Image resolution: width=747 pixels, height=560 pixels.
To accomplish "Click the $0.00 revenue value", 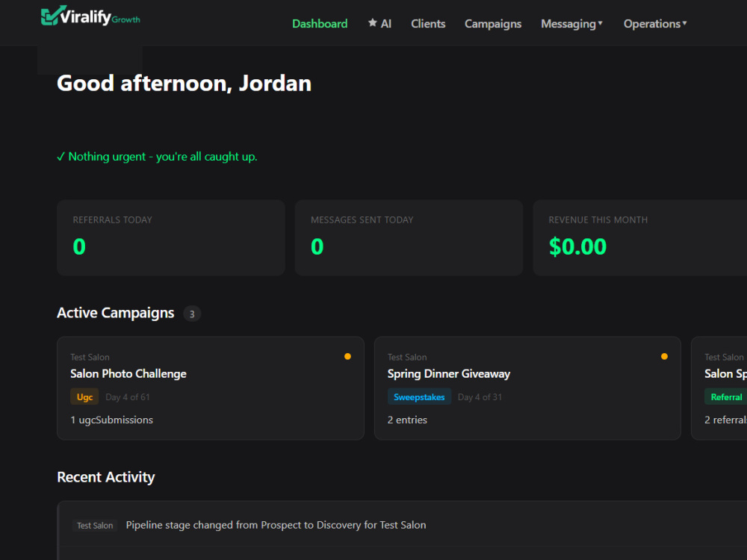I will click(x=577, y=246).
